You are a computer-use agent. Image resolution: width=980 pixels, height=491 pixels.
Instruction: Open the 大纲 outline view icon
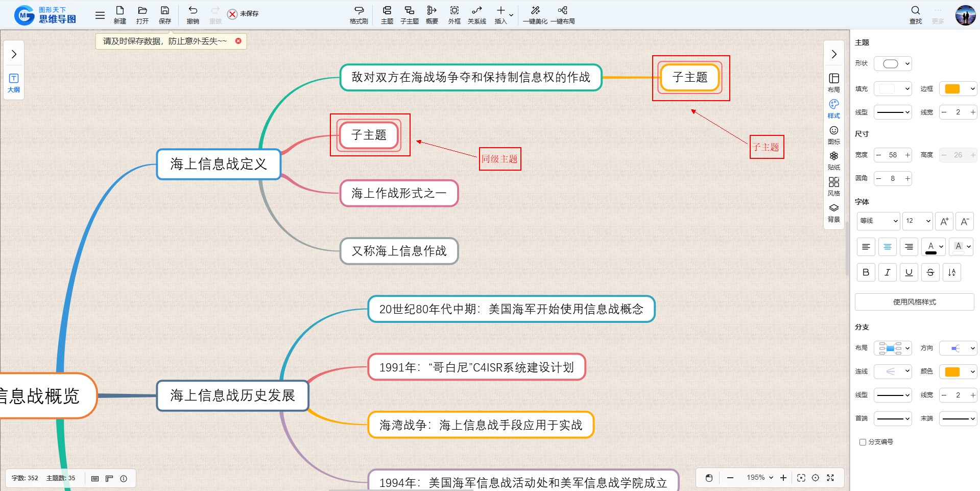(x=14, y=82)
